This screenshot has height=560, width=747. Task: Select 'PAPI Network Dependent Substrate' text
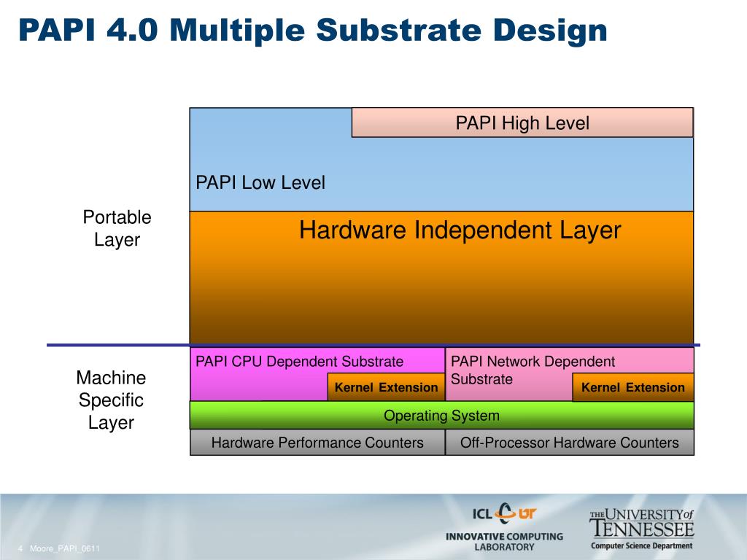[533, 370]
